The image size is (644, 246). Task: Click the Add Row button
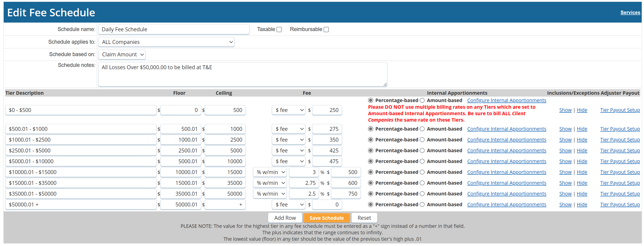285,217
